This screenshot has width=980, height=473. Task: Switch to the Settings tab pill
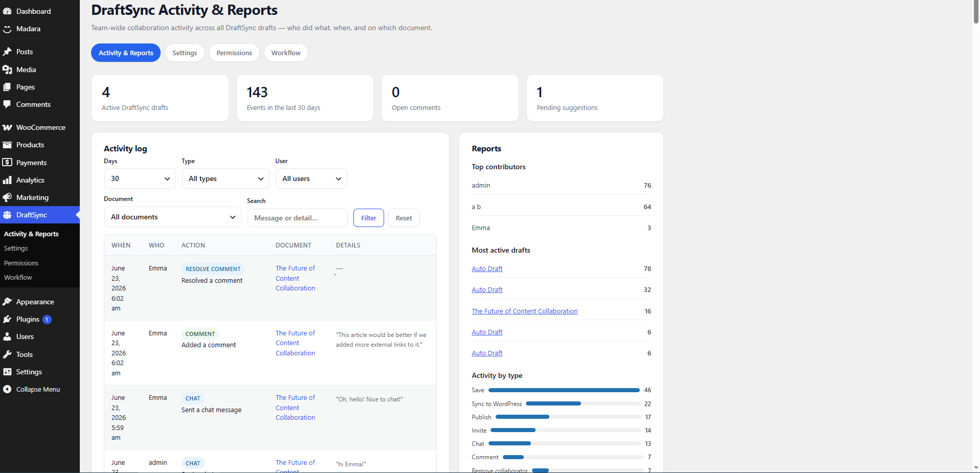185,53
